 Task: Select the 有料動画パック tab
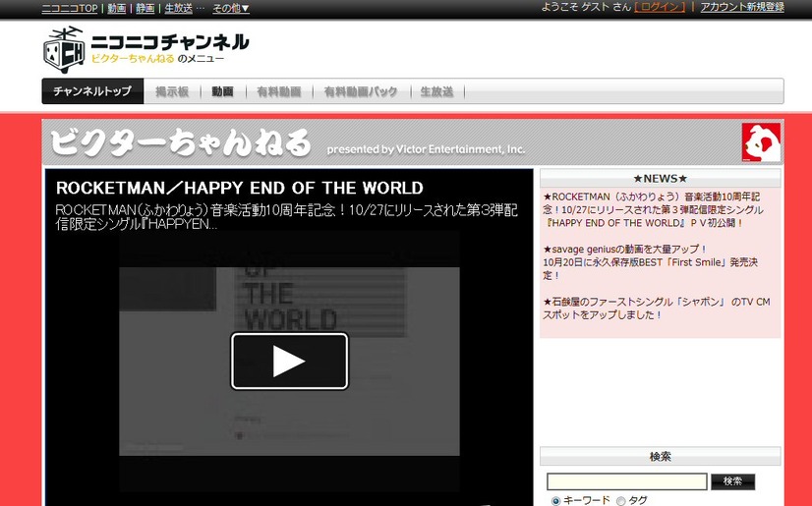pyautogui.click(x=361, y=91)
